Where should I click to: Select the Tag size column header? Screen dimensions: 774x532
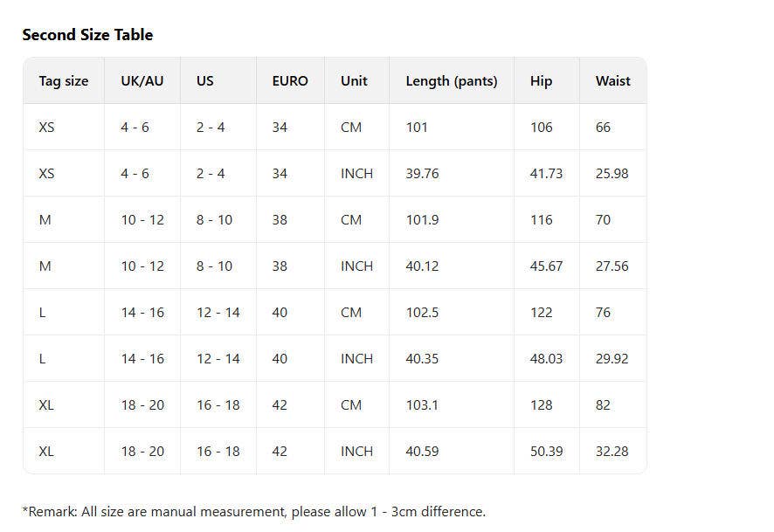click(x=64, y=81)
